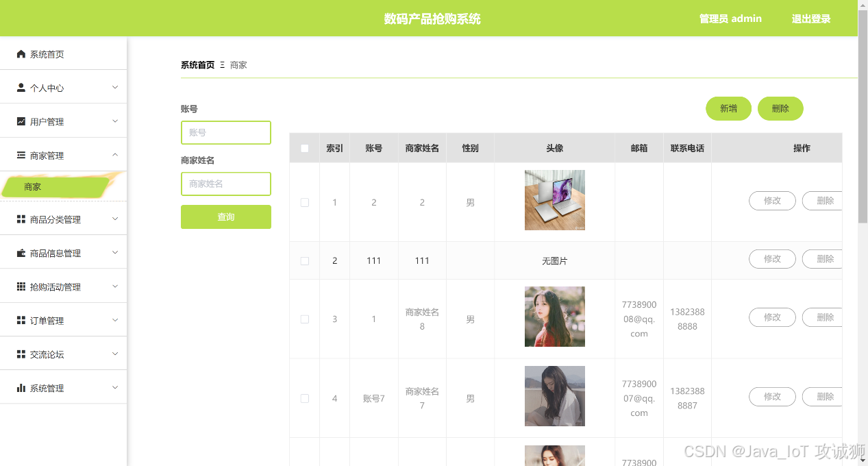Click the 773890008@qq.com email cell
The image size is (868, 466).
coord(639,319)
